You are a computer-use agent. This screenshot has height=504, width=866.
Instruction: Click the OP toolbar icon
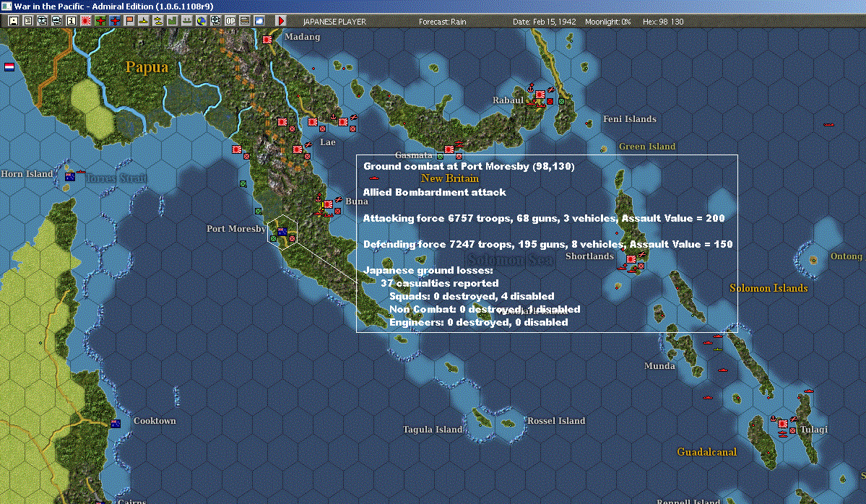click(x=230, y=21)
